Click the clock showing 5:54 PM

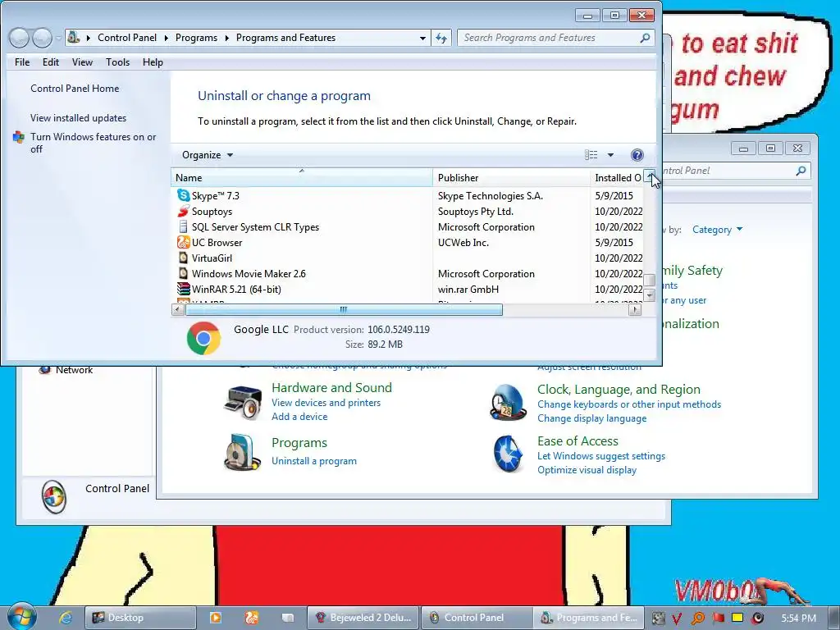(799, 618)
